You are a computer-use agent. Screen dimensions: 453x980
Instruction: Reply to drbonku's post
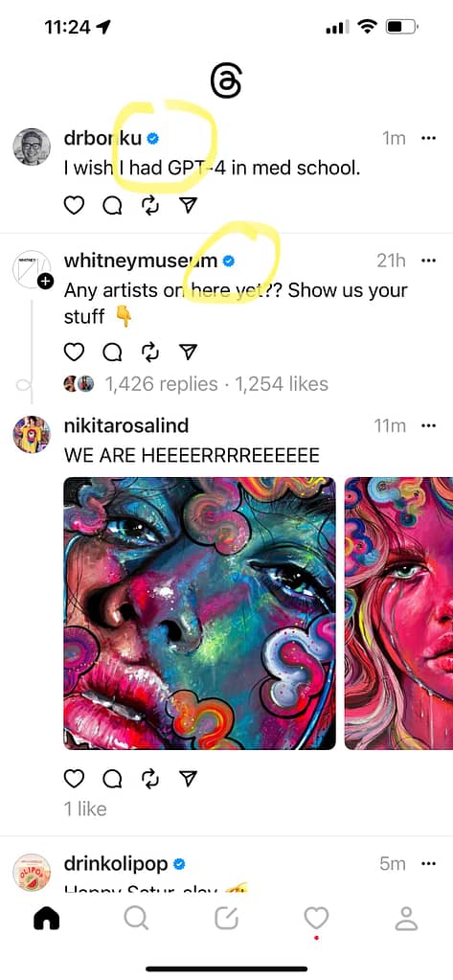click(112, 206)
